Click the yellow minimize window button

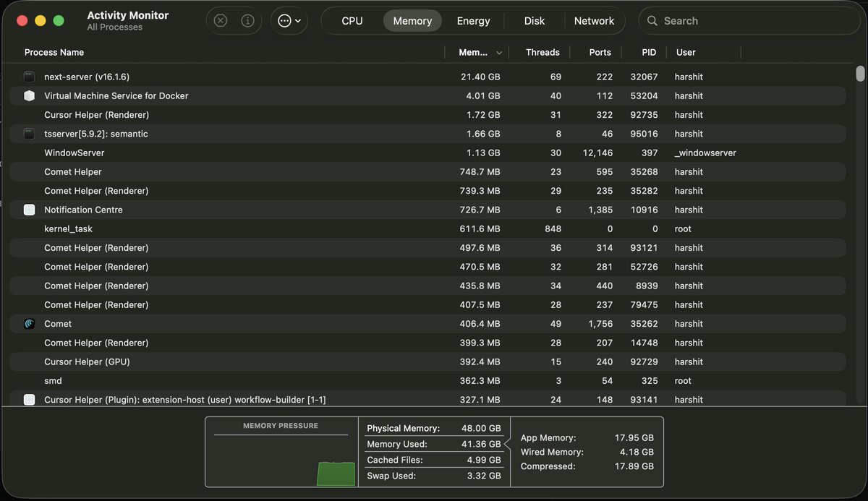(40, 21)
